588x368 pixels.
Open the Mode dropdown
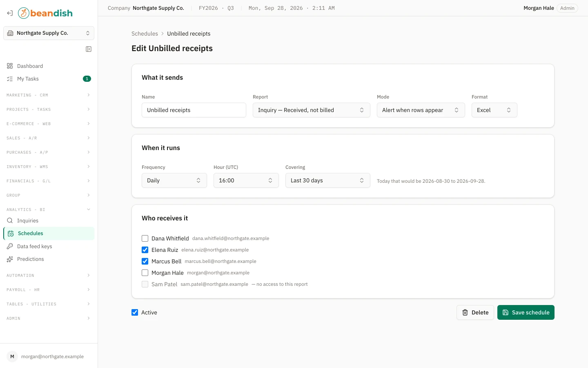click(x=421, y=110)
